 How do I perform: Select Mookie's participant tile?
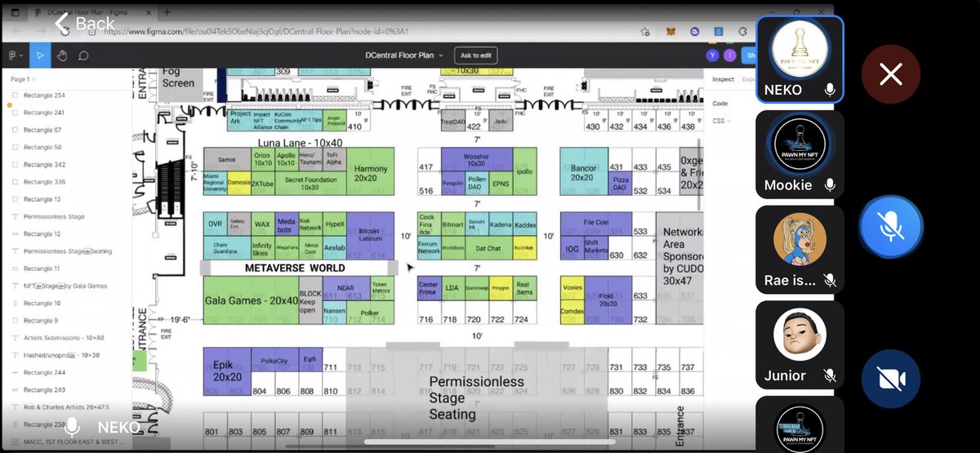coord(800,155)
